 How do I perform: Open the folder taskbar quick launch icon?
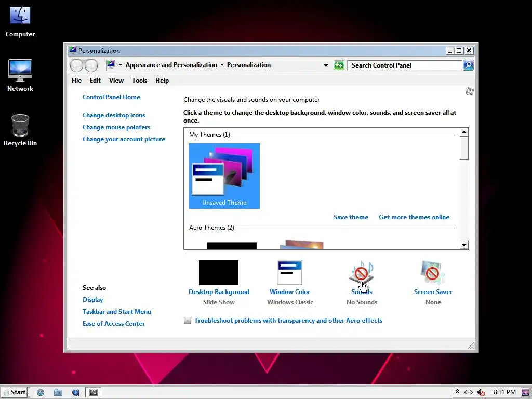[58, 392]
